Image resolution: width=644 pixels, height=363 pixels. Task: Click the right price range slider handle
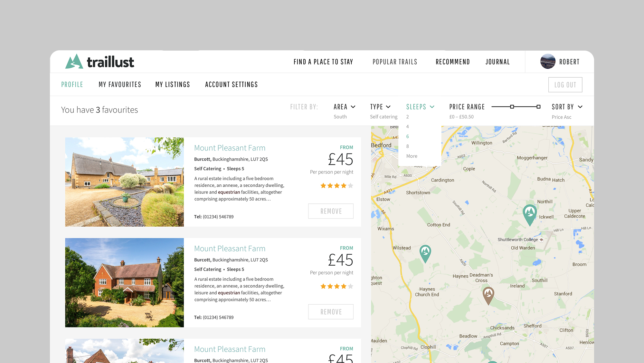click(538, 107)
